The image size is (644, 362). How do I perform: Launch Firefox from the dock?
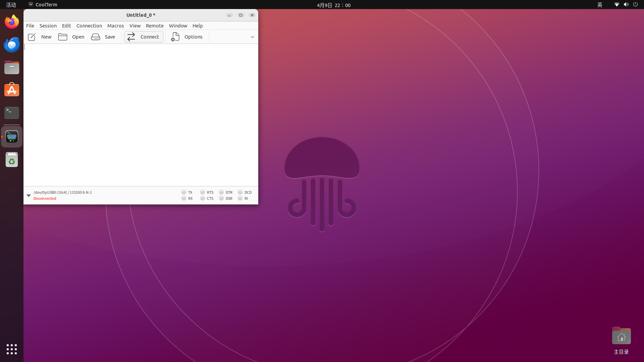(12, 22)
